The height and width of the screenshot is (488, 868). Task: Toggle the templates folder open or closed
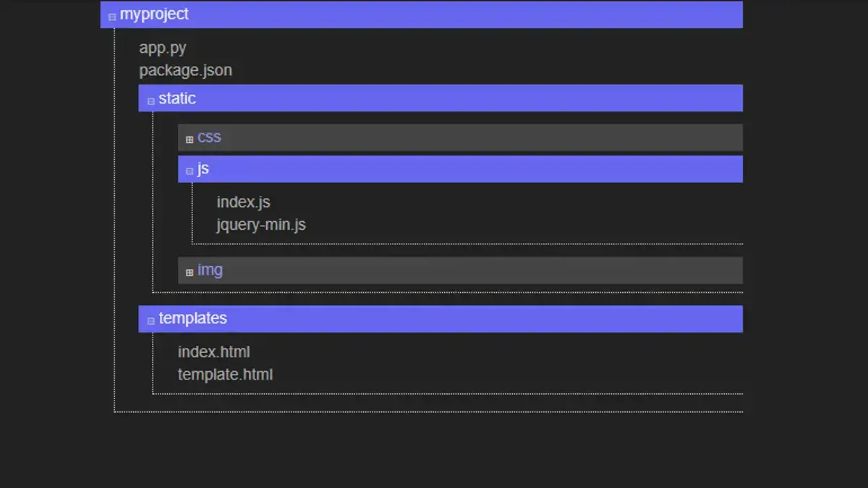[150, 320]
